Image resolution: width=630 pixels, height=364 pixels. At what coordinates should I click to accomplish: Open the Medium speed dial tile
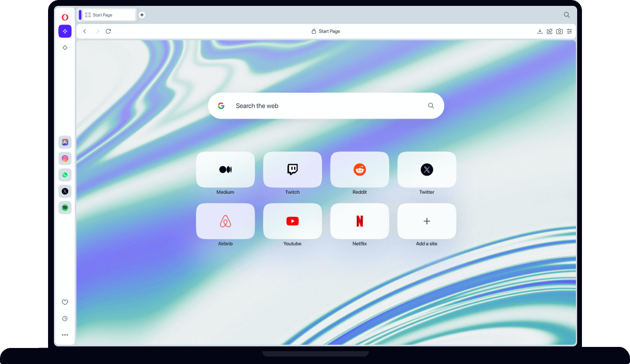(225, 170)
